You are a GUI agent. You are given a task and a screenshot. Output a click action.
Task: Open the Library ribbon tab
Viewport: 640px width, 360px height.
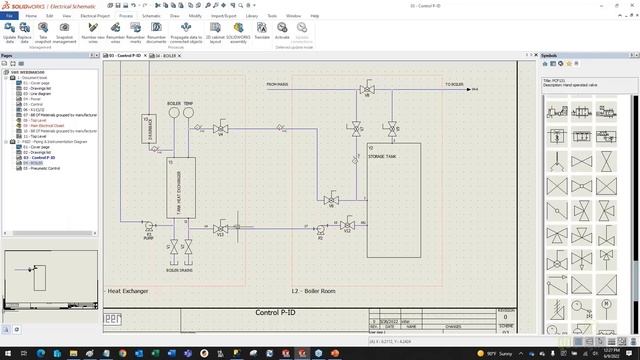[x=252, y=16]
